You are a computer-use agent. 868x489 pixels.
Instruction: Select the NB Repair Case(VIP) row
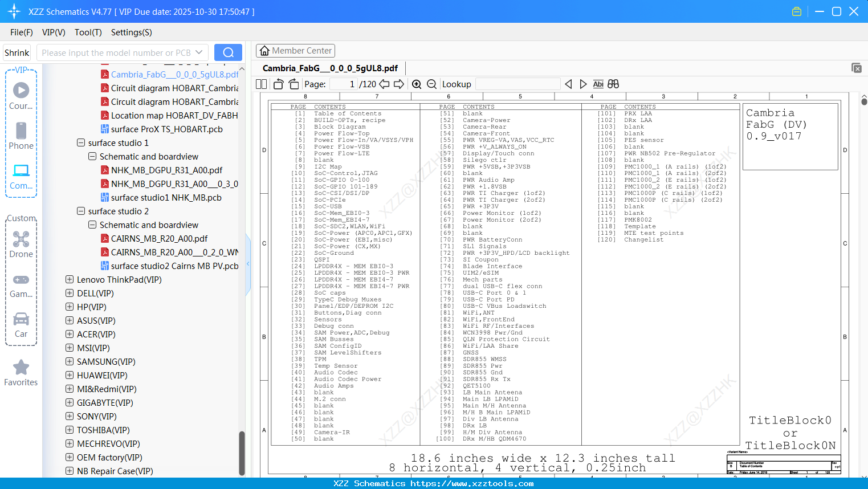point(115,471)
